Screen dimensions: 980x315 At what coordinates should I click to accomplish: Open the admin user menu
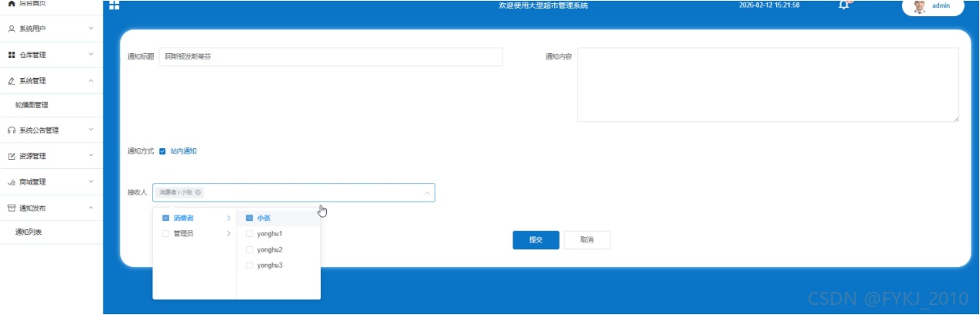(x=934, y=6)
